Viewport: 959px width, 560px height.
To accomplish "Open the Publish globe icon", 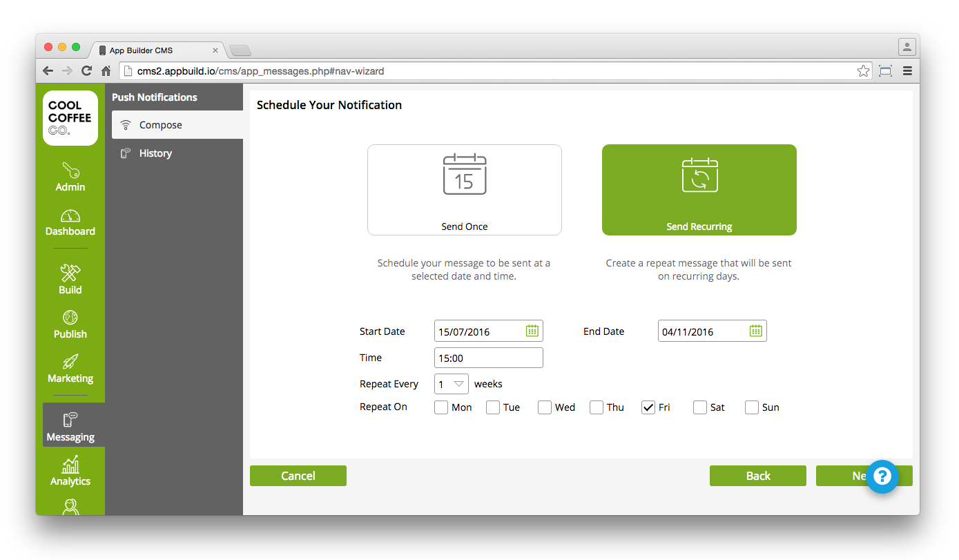I will (70, 318).
